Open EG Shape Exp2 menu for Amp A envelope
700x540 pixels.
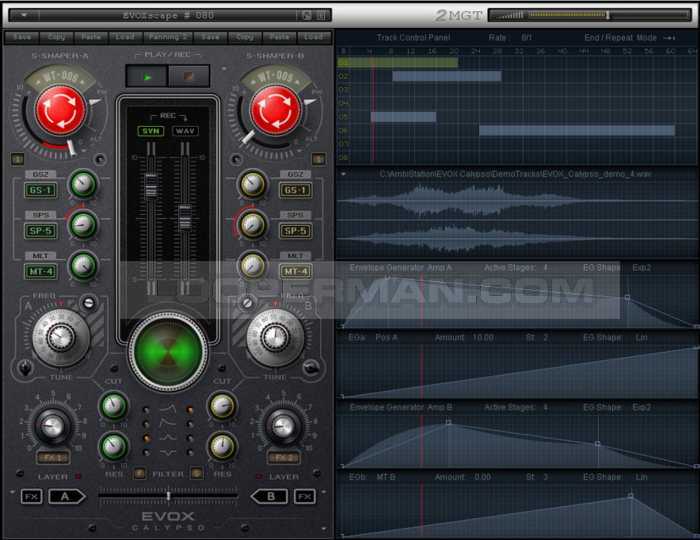(x=642, y=268)
